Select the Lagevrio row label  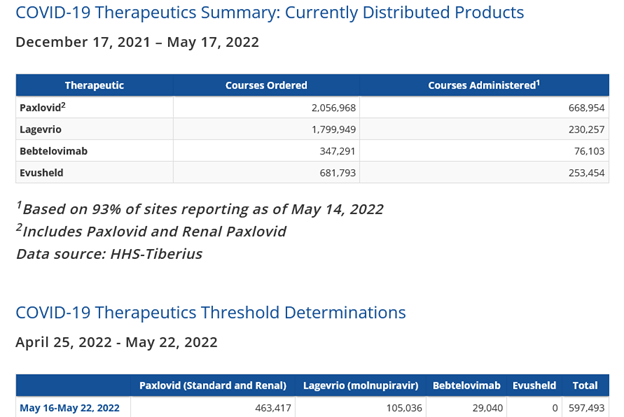click(41, 129)
